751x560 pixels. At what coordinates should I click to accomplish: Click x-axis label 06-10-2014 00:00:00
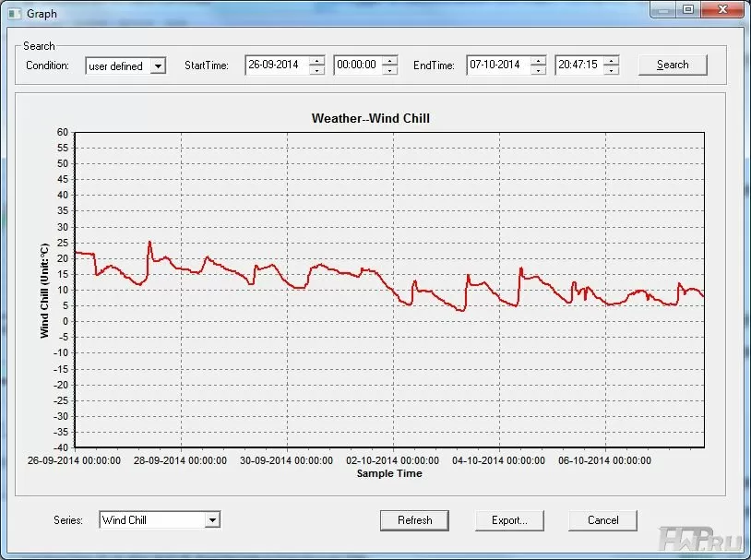tap(604, 460)
